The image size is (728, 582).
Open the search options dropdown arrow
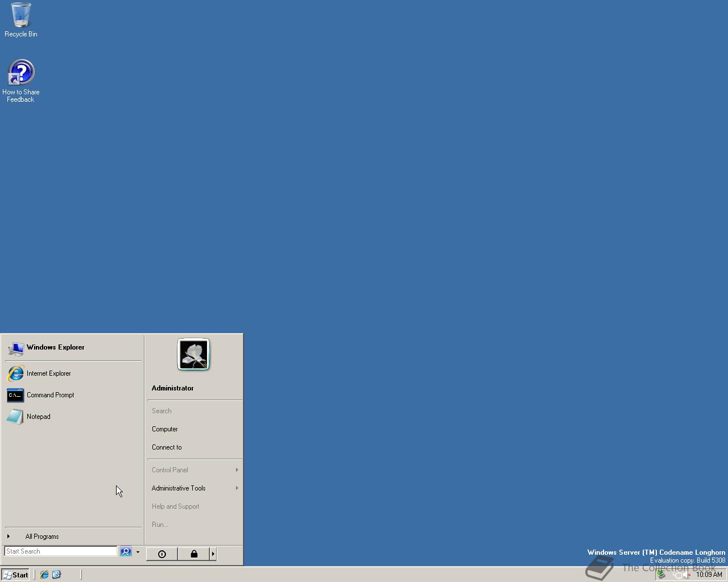point(138,552)
